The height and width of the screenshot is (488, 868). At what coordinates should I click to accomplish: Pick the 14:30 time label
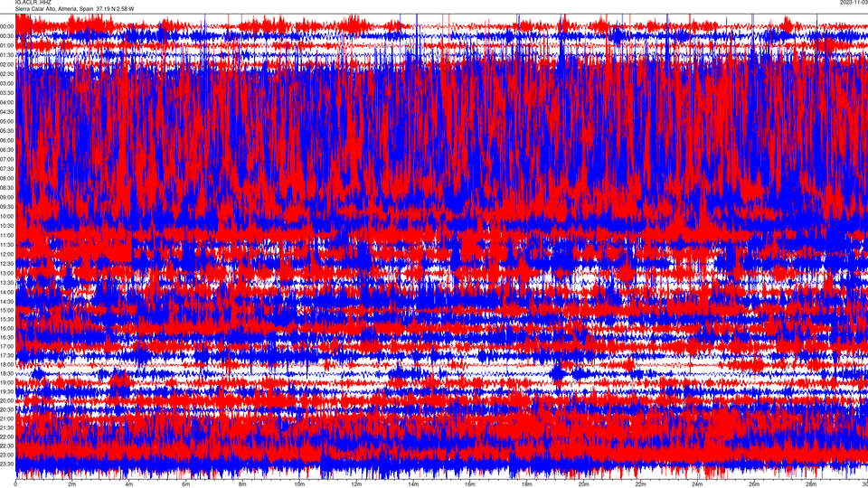click(6, 302)
